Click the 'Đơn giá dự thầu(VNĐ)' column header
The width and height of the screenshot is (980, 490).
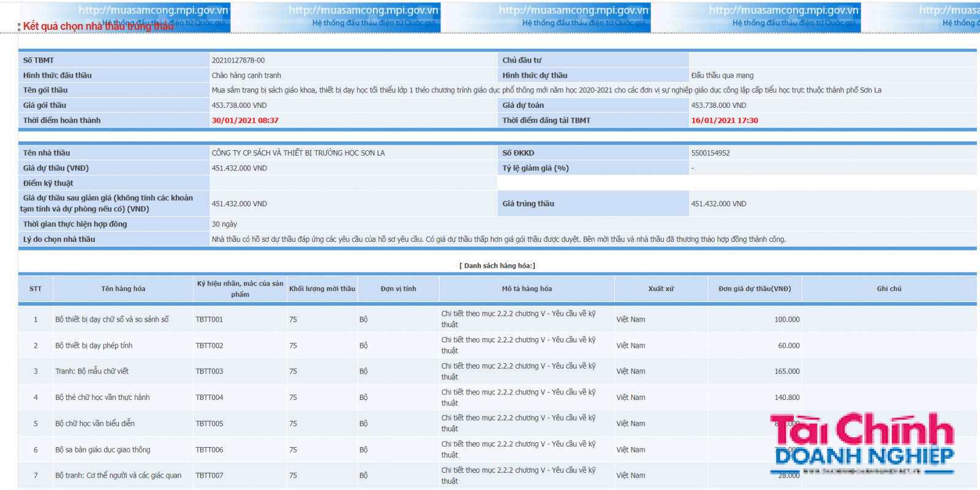coord(755,288)
